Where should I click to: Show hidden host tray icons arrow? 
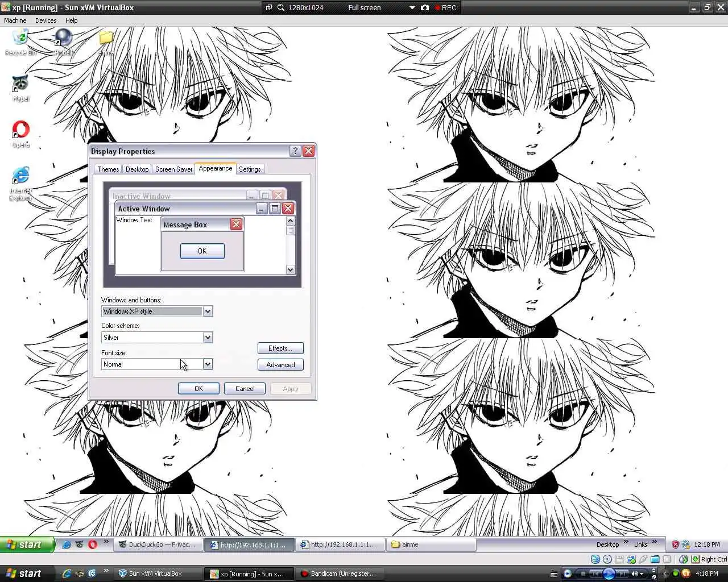point(664,573)
